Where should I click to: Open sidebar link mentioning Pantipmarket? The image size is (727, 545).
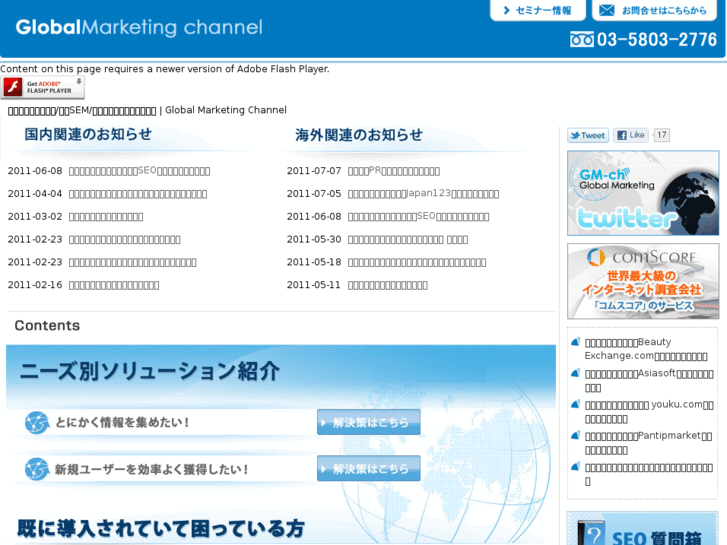648,443
